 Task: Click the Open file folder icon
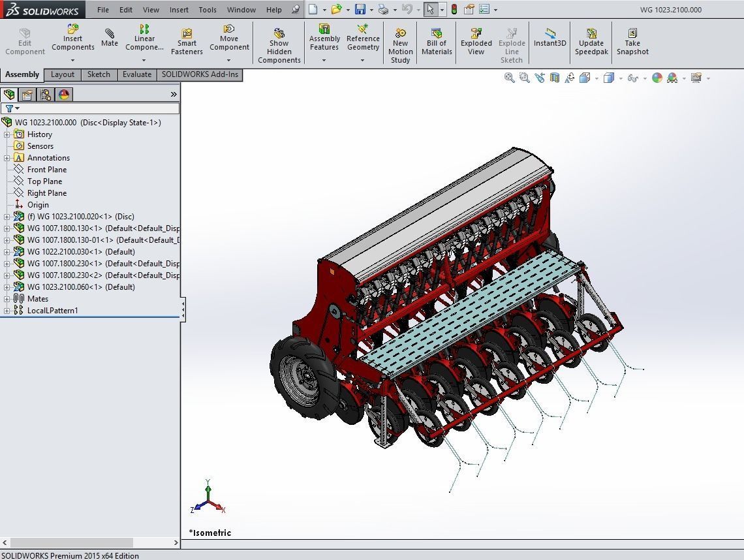click(x=336, y=10)
